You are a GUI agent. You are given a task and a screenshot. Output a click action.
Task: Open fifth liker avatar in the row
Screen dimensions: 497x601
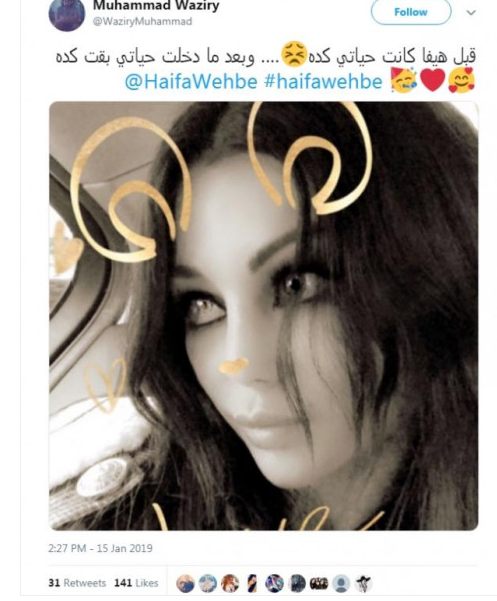point(274,584)
